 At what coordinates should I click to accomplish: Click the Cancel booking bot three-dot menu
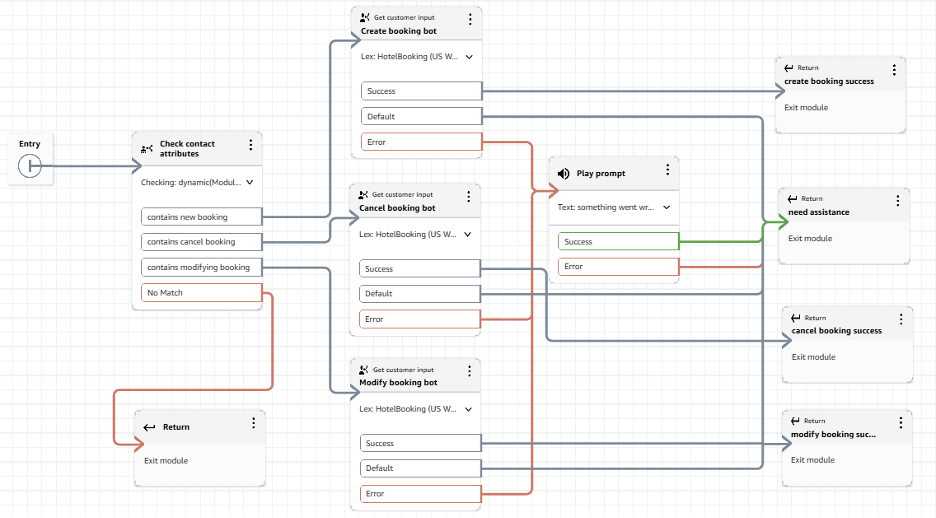tap(469, 197)
